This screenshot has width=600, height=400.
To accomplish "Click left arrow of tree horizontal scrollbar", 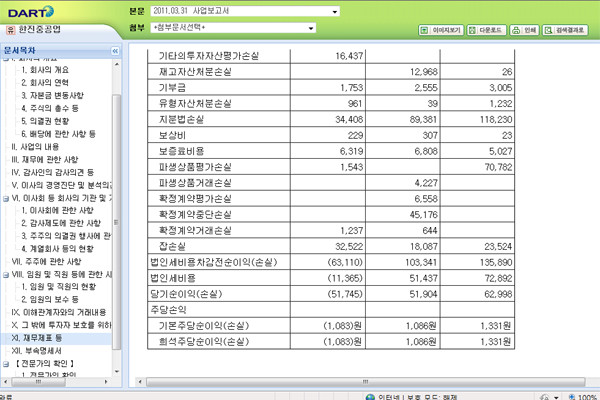I will click(x=5, y=382).
